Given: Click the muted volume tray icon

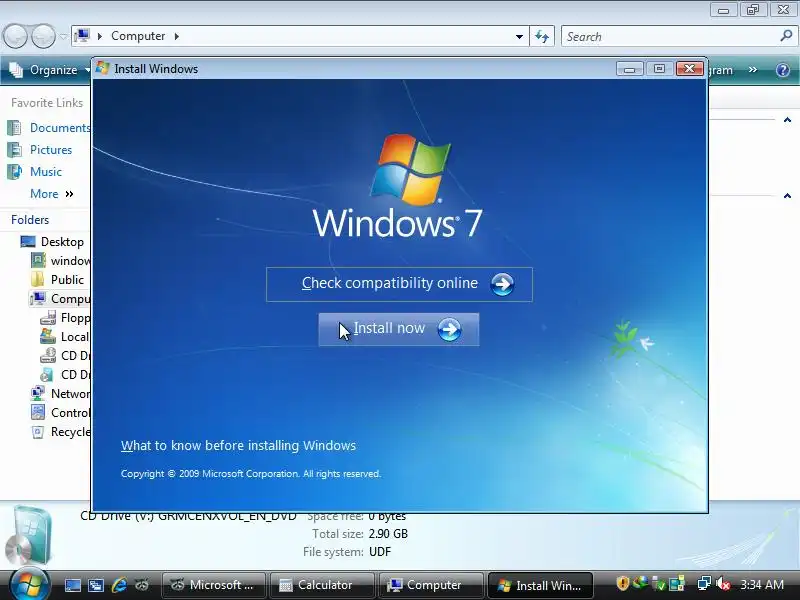Looking at the screenshot, I should (722, 583).
